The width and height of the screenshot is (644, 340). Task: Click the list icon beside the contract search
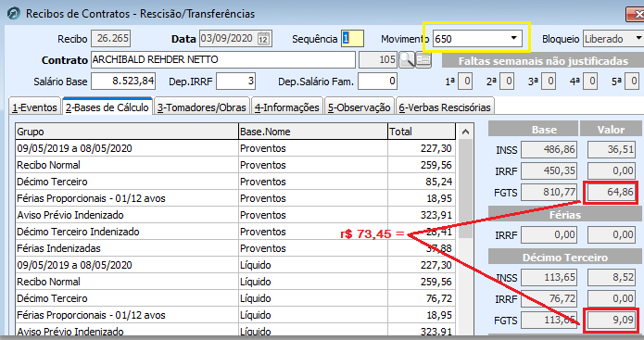point(423,60)
